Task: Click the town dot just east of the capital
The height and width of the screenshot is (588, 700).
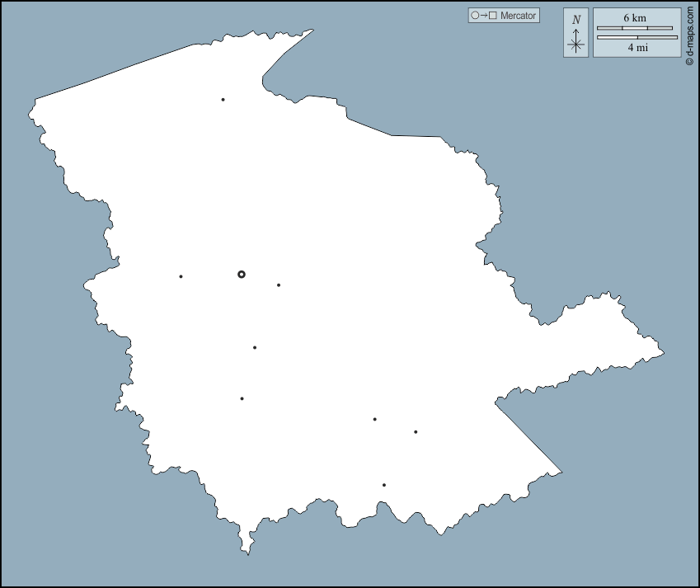Action: (279, 285)
